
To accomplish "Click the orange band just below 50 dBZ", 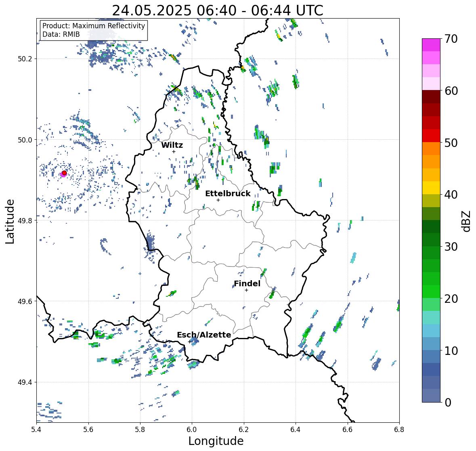I will (431, 149).
